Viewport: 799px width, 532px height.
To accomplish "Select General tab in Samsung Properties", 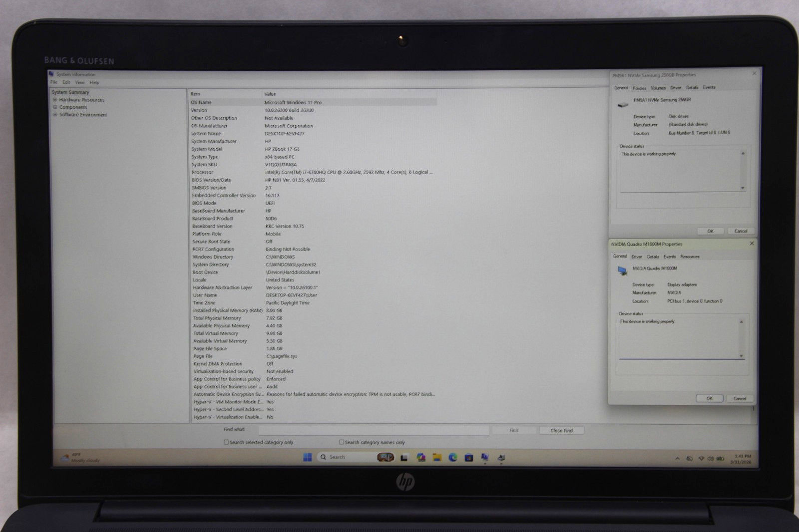I will [x=621, y=88].
